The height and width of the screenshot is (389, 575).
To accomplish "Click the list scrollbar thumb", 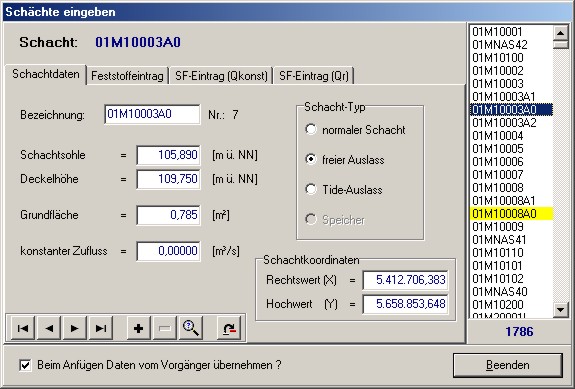I will click(x=560, y=44).
